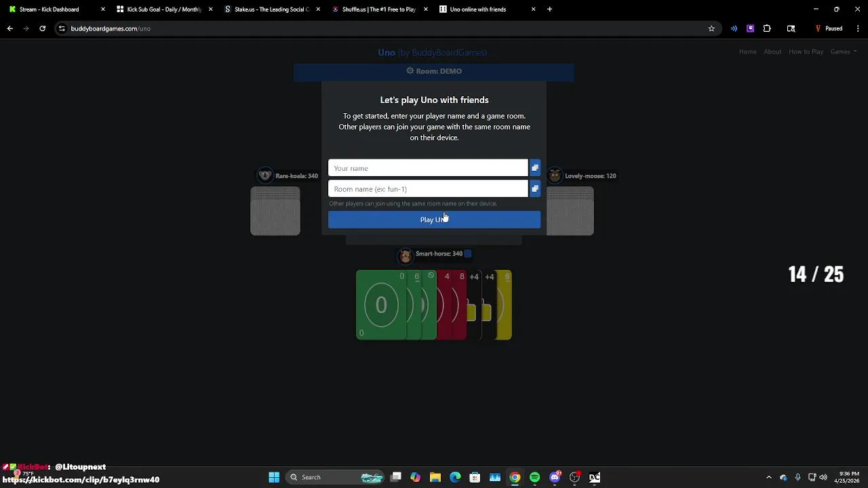Open Chrome three-dot menu

[858, 28]
